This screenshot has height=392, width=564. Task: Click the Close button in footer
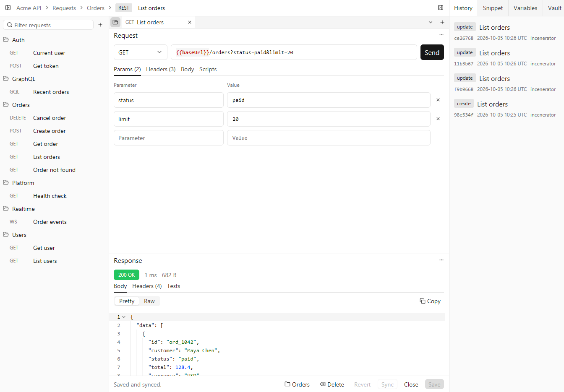pyautogui.click(x=411, y=384)
